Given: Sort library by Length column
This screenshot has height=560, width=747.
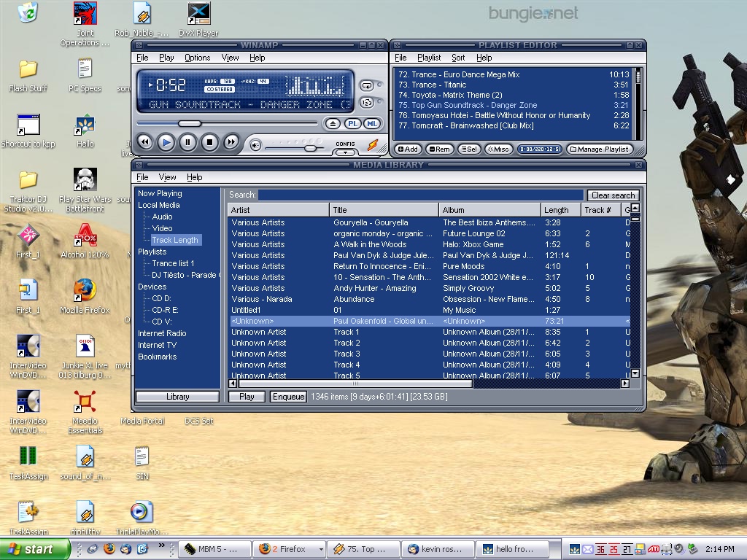Looking at the screenshot, I should click(x=561, y=210).
